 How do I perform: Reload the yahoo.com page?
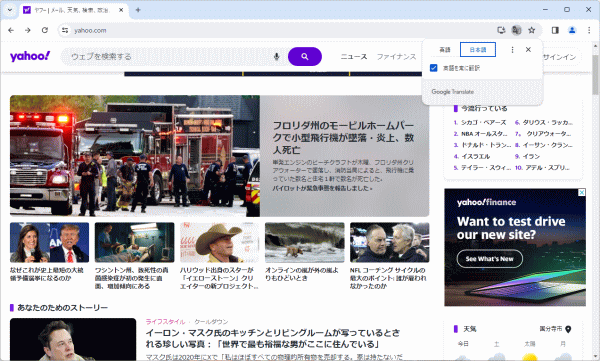[x=45, y=30]
